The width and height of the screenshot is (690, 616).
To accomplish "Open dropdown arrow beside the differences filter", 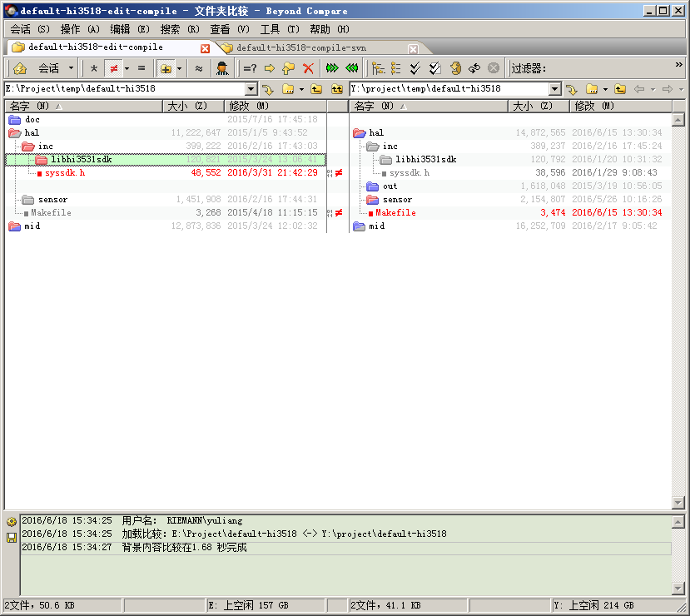I will 127,68.
